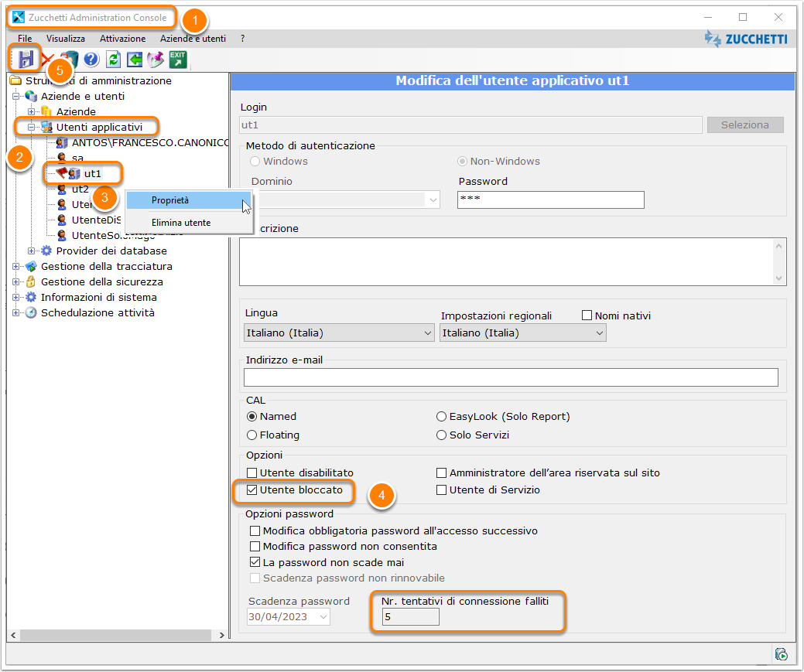Click the sa user icon

click(62, 157)
